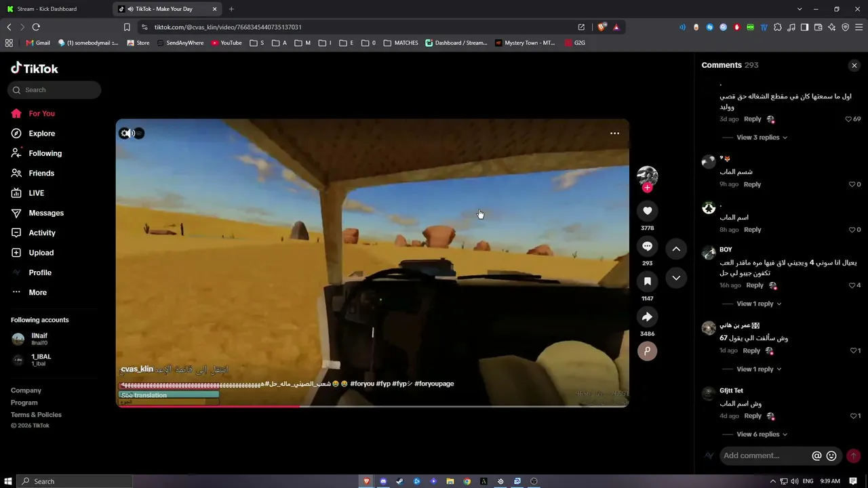This screenshot has height=488, width=868.
Task: Like the comment with 69 likes
Action: [848, 119]
